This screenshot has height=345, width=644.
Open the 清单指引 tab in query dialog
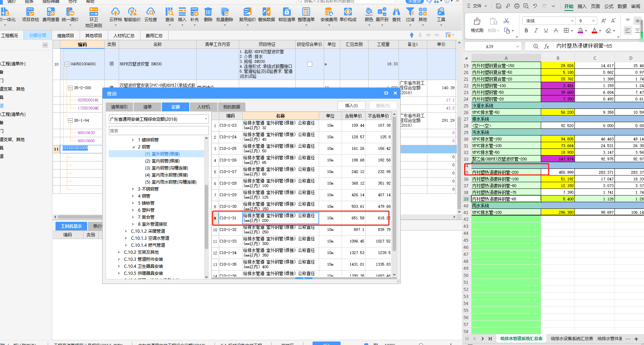coord(119,107)
